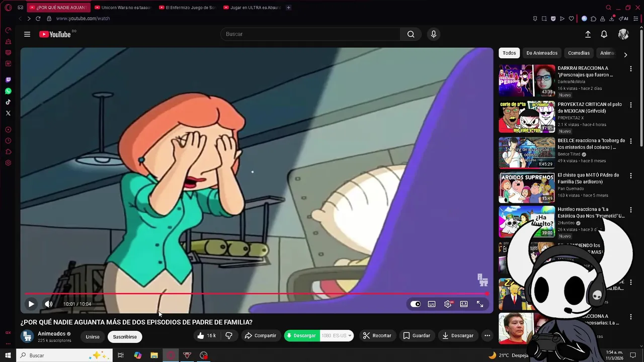Open File Explorer from taskbar
The width and height of the screenshot is (644, 362).
(154, 355)
